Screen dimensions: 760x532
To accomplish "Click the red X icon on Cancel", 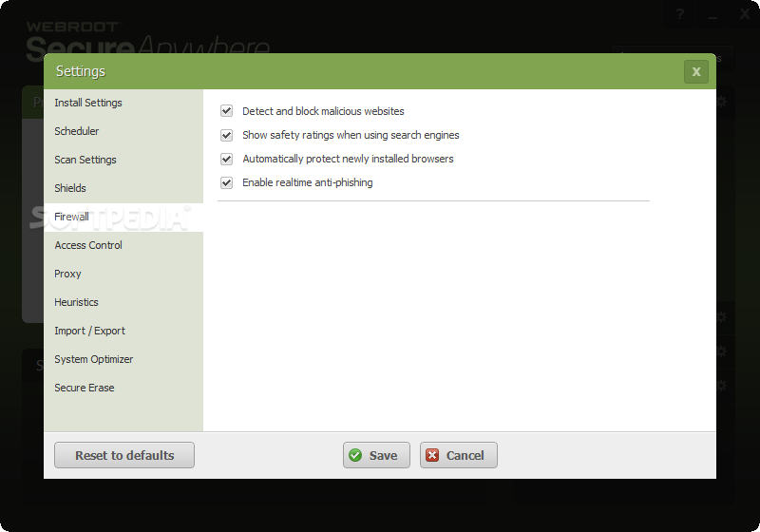I will click(x=432, y=455).
